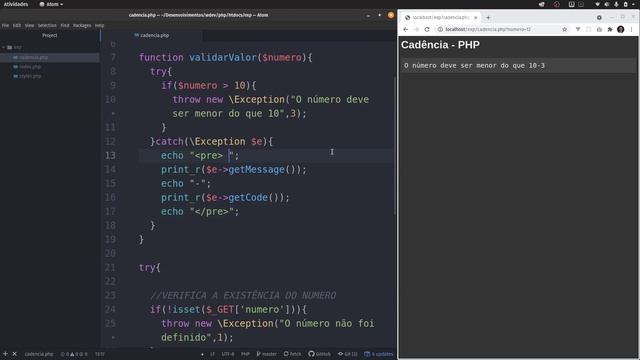
Task: Change PHP grammar in status bar
Action: (245, 354)
